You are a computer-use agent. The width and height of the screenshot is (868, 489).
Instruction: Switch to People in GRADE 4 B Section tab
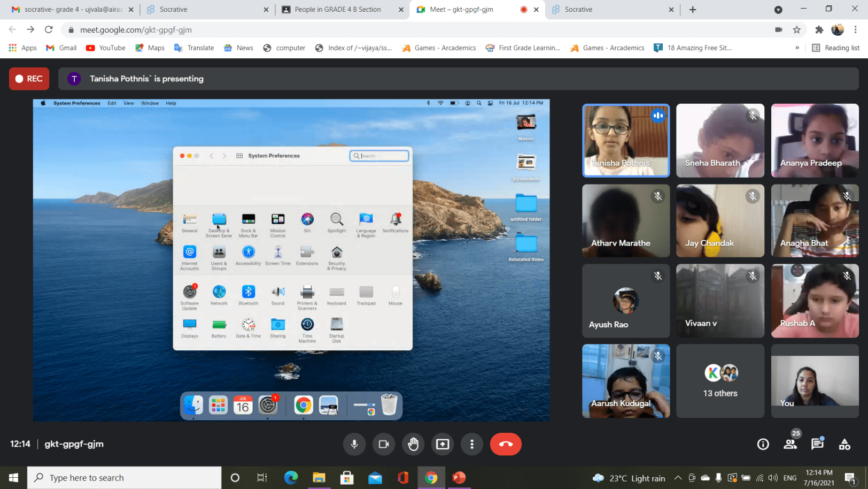[338, 10]
